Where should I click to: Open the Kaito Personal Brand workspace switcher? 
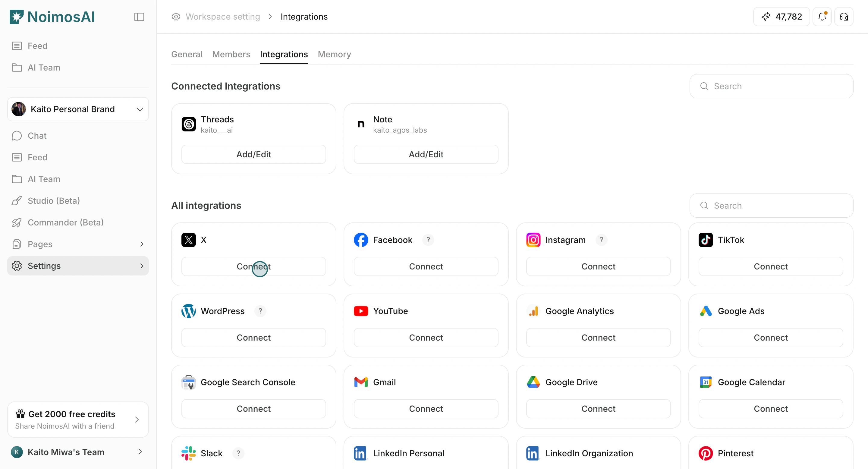click(x=78, y=109)
